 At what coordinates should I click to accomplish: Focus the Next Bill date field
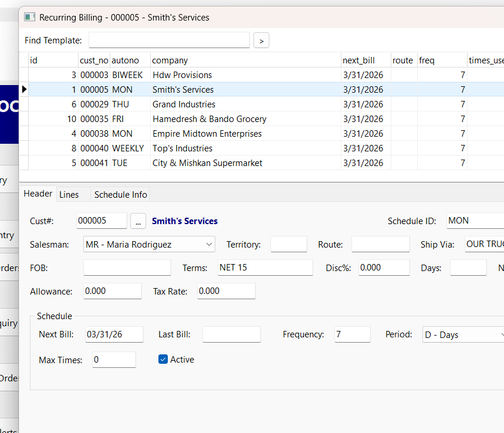coord(114,334)
